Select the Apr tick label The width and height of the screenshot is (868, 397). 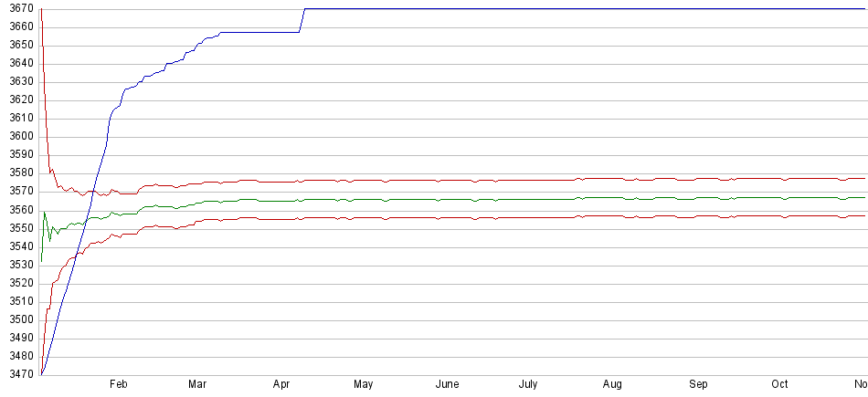coord(282,385)
